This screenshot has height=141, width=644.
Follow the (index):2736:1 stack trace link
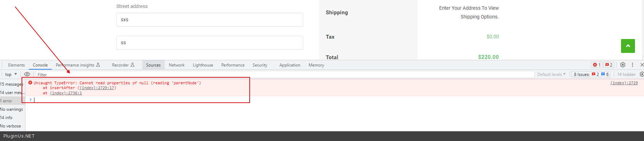point(66,93)
